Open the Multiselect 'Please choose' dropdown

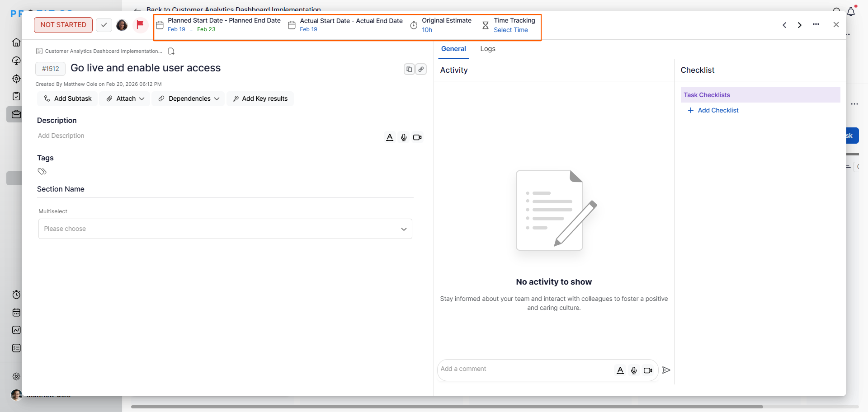[x=225, y=229]
